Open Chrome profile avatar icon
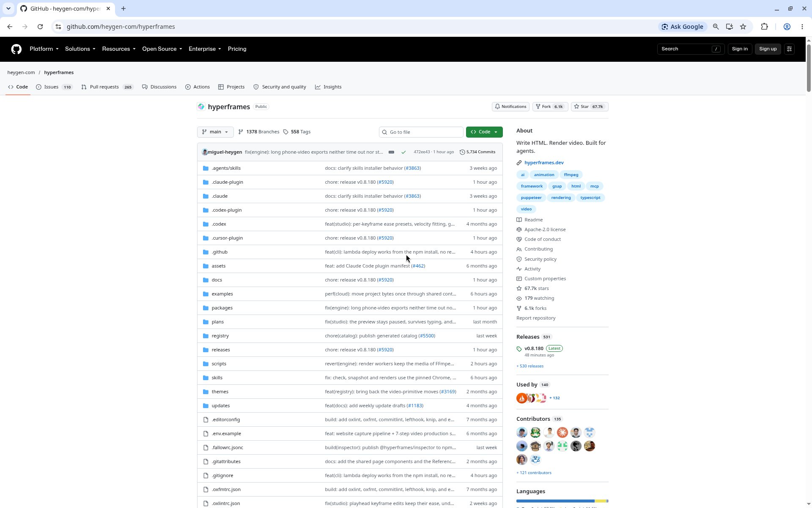Image resolution: width=812 pixels, height=508 pixels. [x=787, y=27]
